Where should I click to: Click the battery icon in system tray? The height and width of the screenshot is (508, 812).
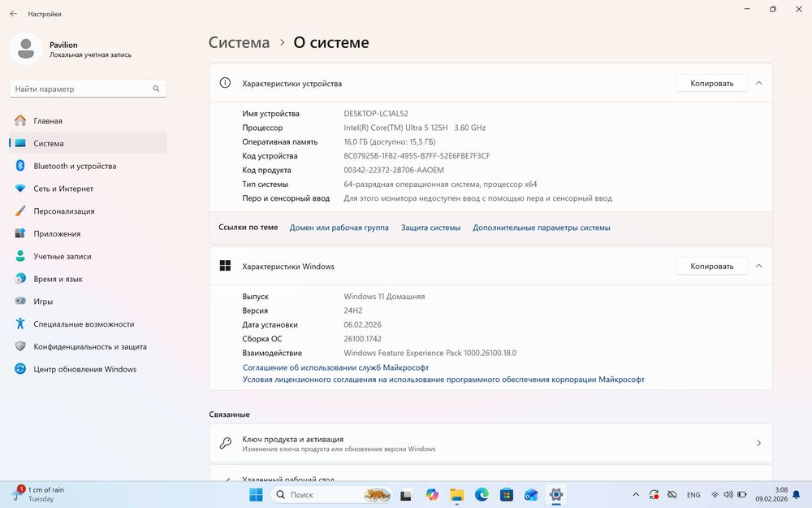coord(741,494)
